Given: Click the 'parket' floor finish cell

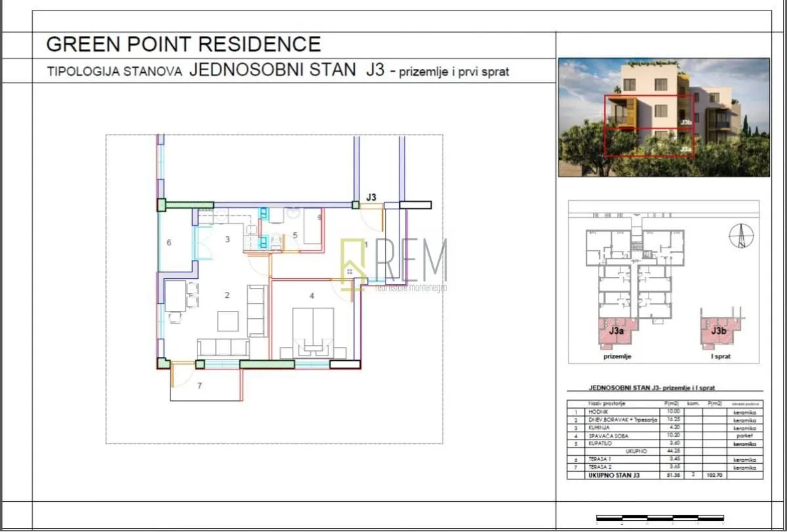Looking at the screenshot, I should (745, 436).
